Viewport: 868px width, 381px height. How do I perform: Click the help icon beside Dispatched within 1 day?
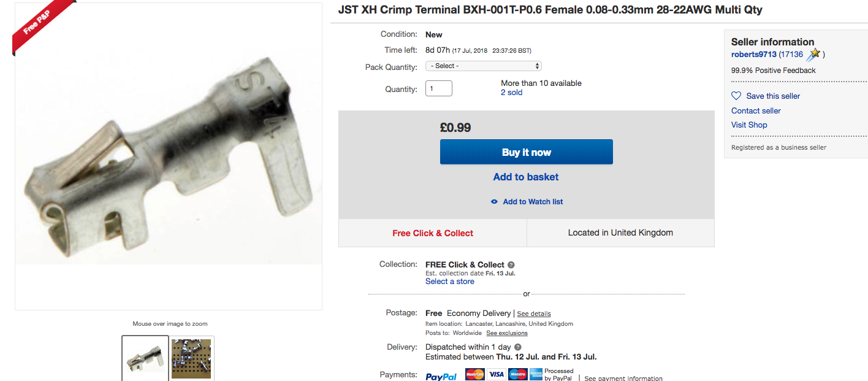point(517,347)
